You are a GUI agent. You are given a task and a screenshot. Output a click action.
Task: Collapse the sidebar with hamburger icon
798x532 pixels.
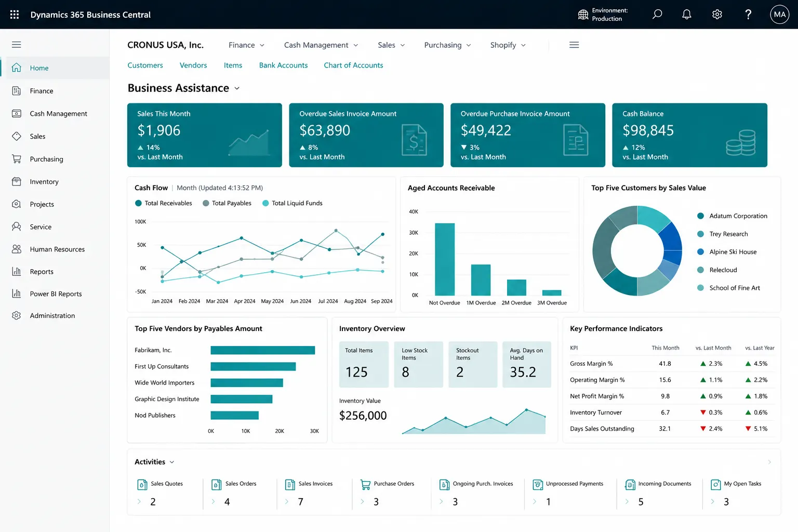pyautogui.click(x=17, y=45)
